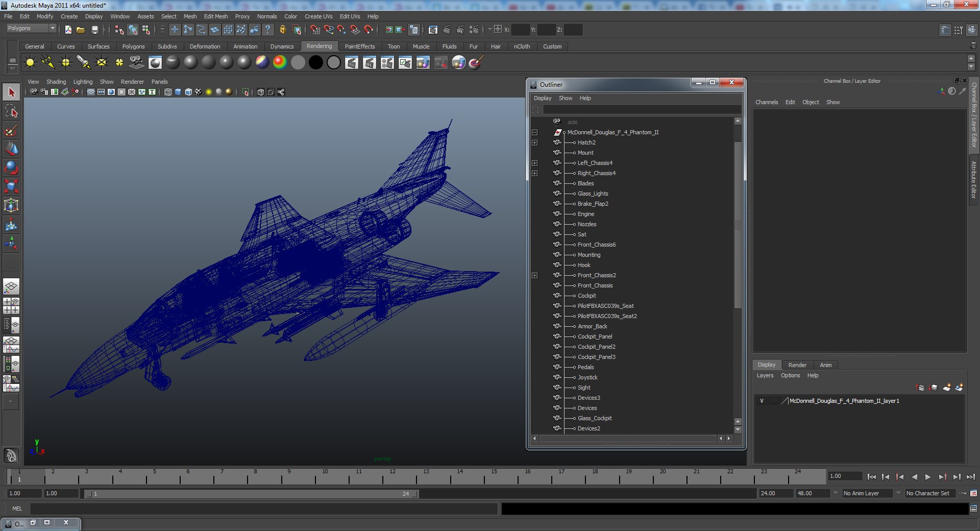This screenshot has width=980, height=531.
Task: Create new empty display layer icon
Action: (946, 388)
